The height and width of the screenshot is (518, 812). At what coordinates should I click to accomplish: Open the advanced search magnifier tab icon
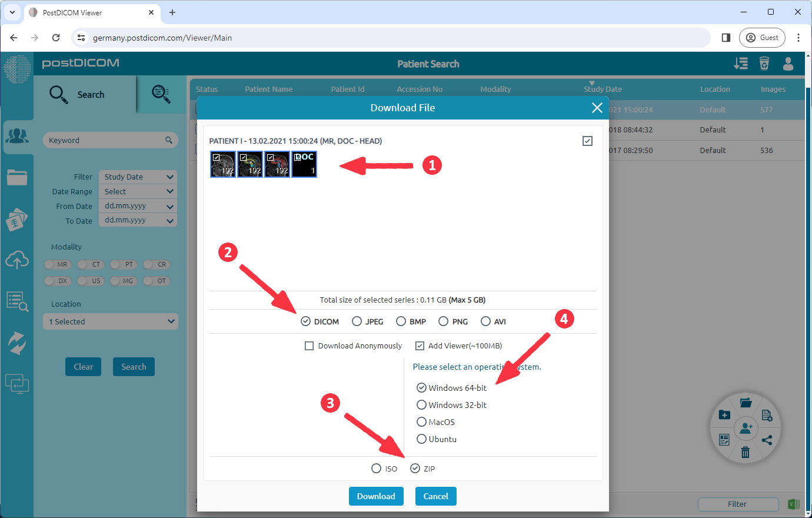(x=161, y=94)
